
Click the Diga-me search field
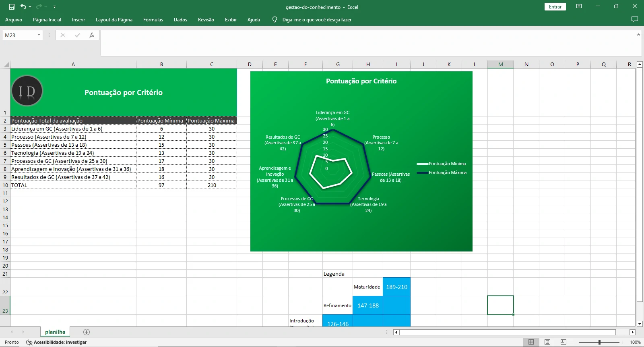316,19
